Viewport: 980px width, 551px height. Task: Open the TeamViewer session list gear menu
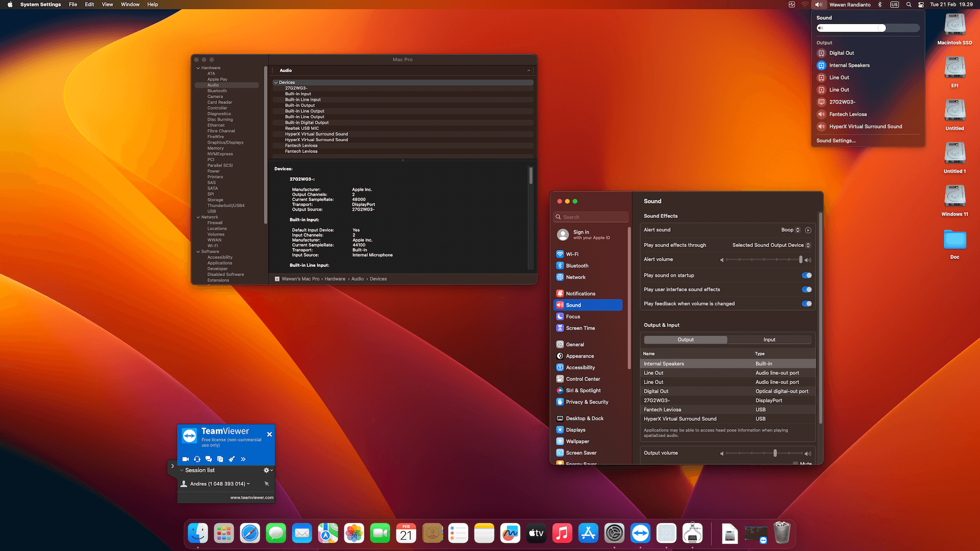pyautogui.click(x=267, y=470)
